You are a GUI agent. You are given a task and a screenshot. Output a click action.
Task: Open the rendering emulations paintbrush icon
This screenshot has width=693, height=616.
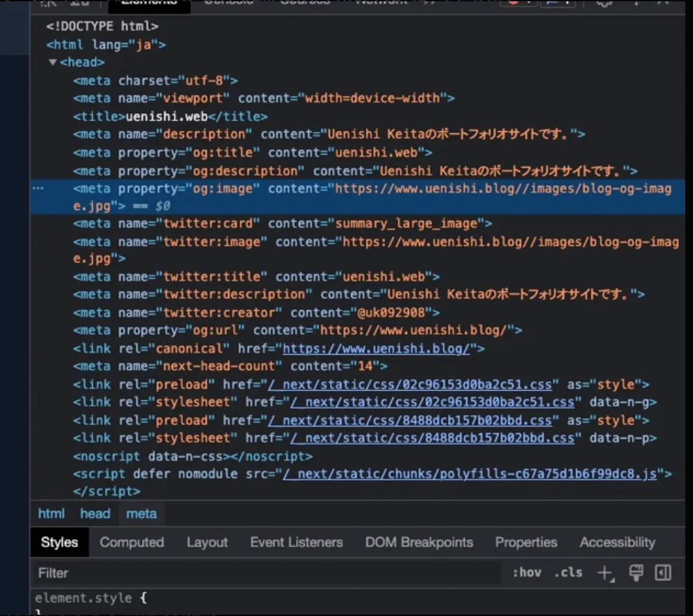tap(636, 573)
